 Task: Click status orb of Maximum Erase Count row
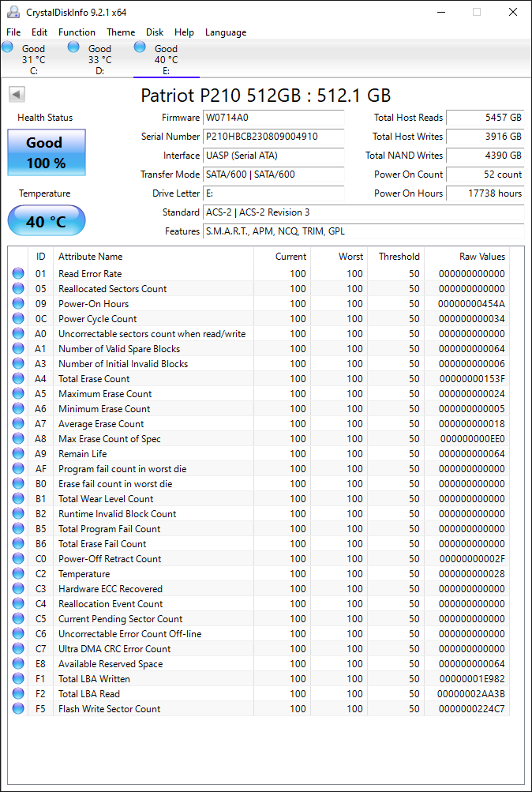18,394
